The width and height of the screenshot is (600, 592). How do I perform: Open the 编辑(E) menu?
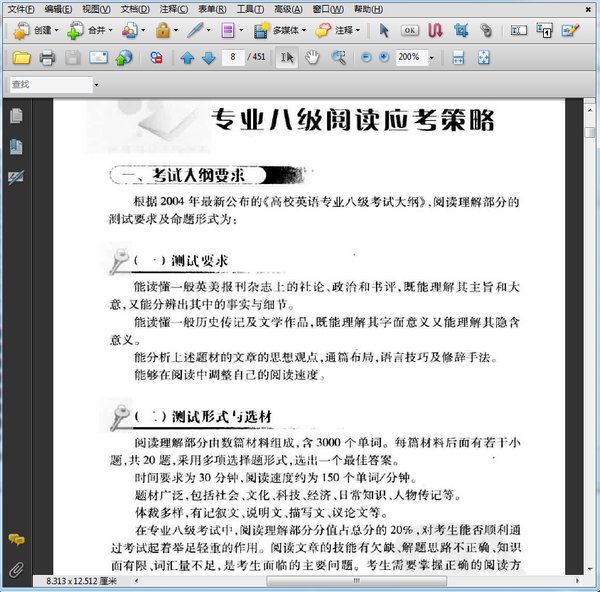click(x=58, y=9)
